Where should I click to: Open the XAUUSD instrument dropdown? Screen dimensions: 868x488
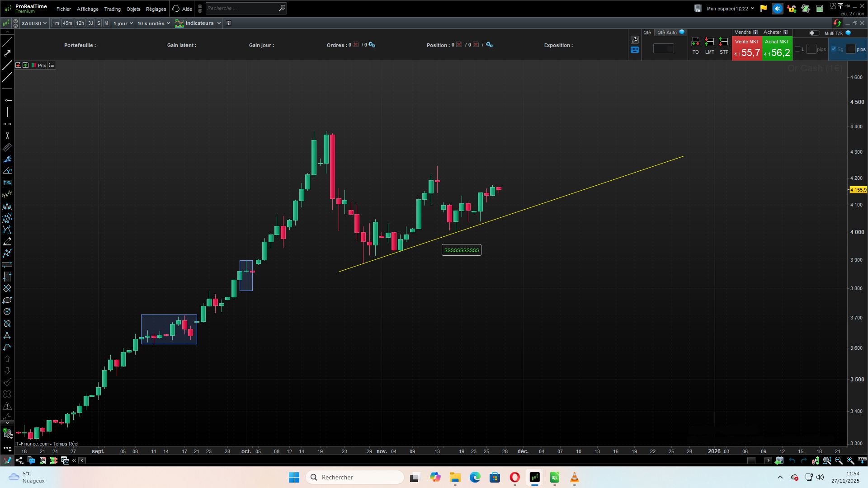click(x=34, y=23)
